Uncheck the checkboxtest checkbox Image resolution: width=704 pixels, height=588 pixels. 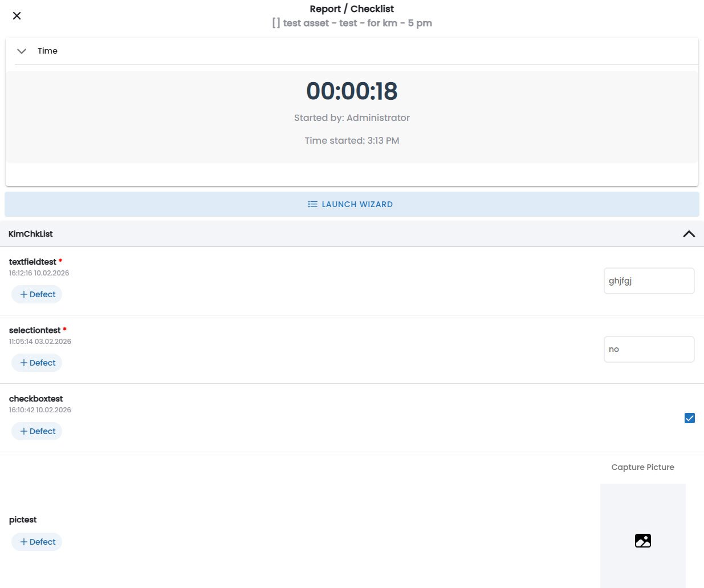coord(690,418)
